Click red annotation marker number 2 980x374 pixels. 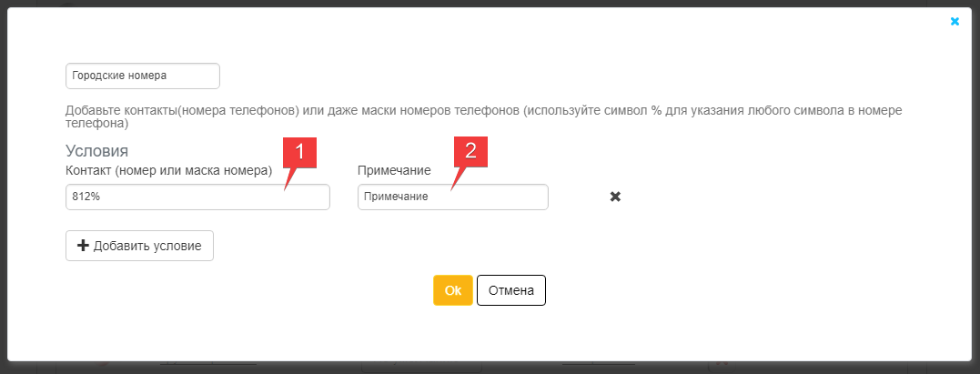[470, 152]
